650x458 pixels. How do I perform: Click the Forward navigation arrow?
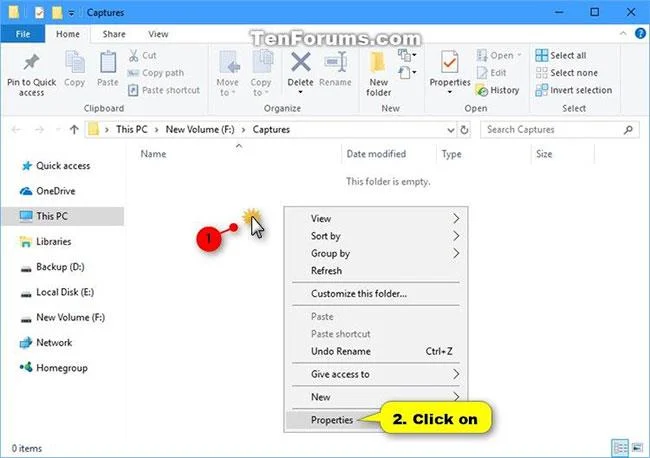coord(39,130)
